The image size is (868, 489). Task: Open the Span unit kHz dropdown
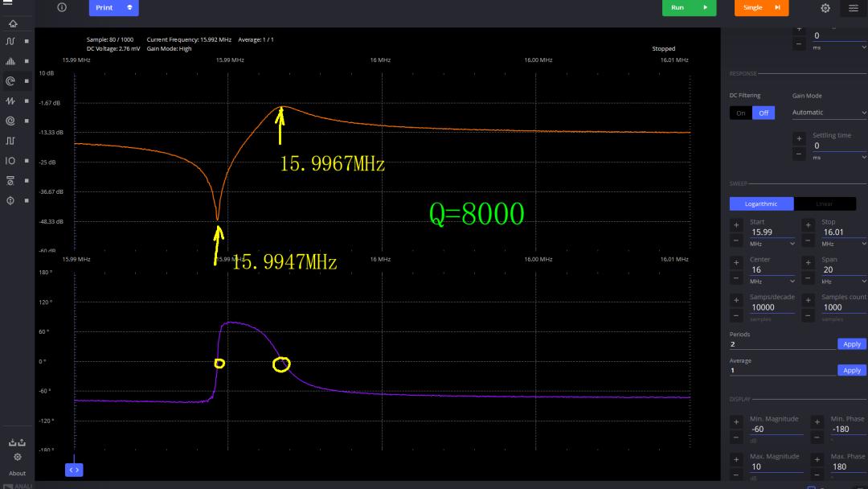842,281
